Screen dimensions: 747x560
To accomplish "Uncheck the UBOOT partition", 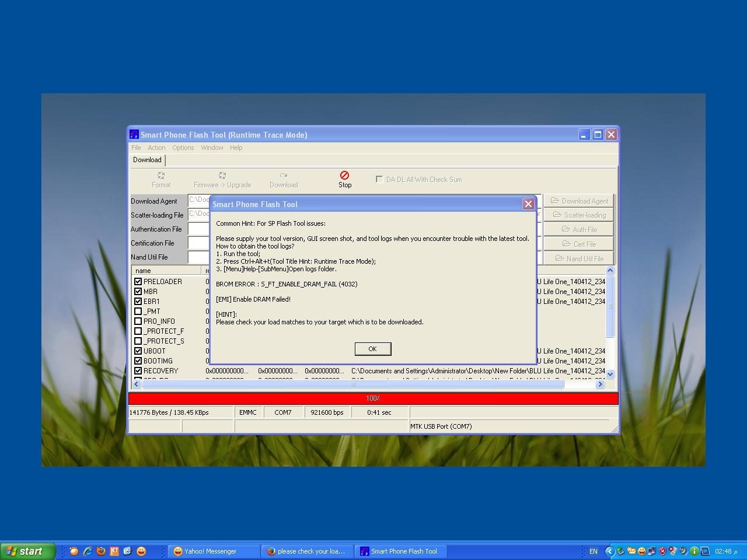I will pyautogui.click(x=138, y=351).
